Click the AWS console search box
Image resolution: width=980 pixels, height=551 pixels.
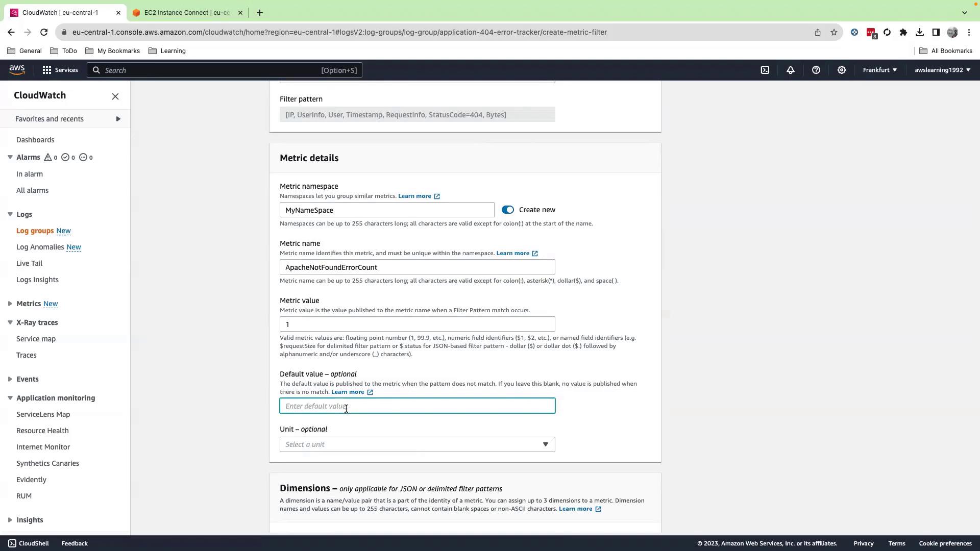point(225,70)
